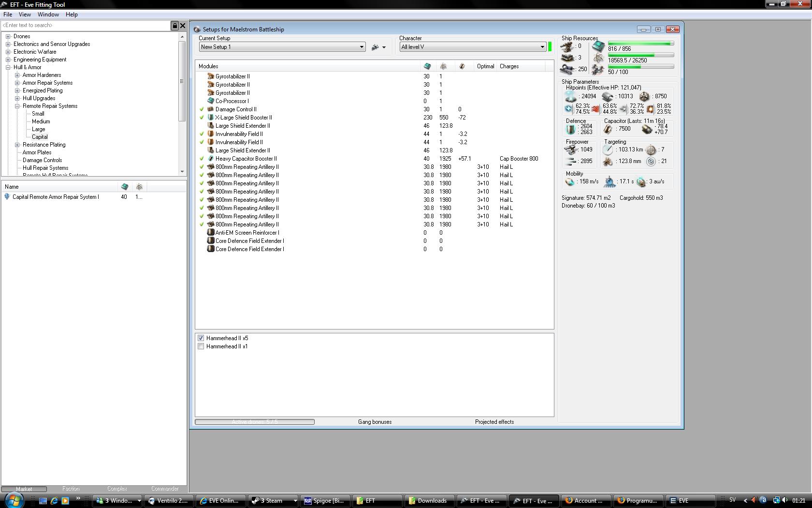Collapse the Remote Repair Systems subcategory
Viewport: 812px width, 508px height.
[17, 106]
